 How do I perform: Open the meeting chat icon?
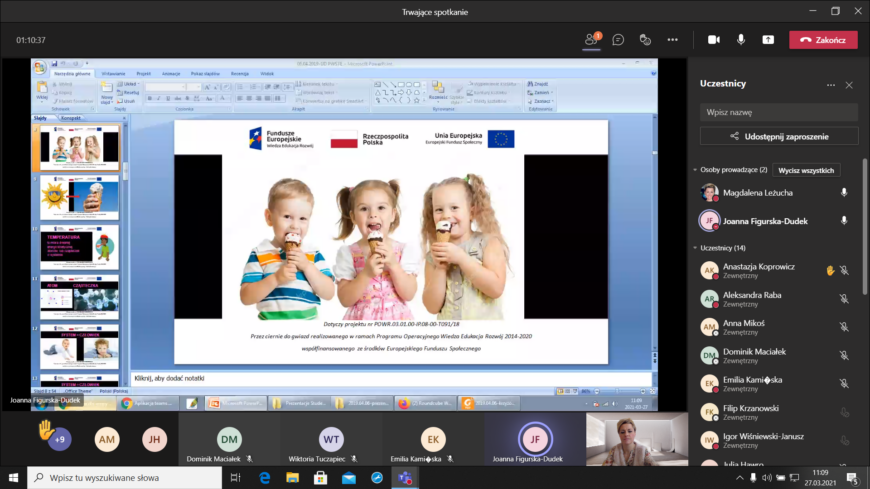[x=618, y=40]
